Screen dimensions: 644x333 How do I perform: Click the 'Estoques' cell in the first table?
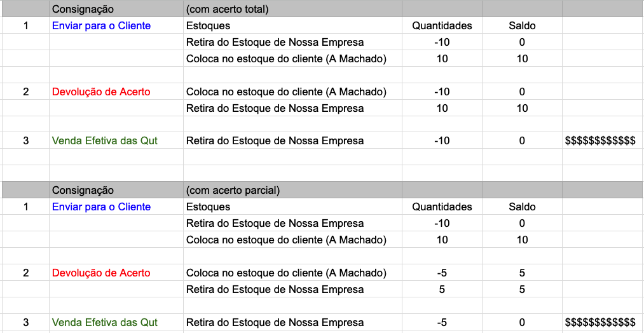[x=292, y=26]
